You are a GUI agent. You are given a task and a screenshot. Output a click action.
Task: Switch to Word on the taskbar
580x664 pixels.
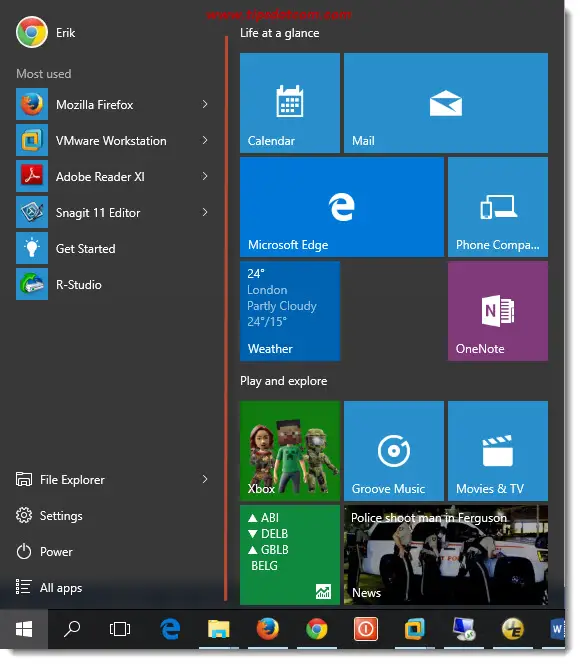[557, 629]
